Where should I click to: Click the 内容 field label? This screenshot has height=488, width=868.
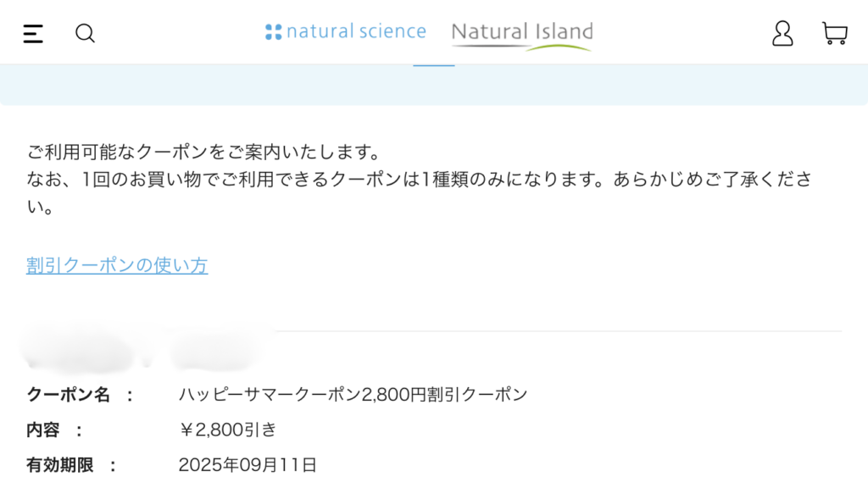click(x=42, y=430)
